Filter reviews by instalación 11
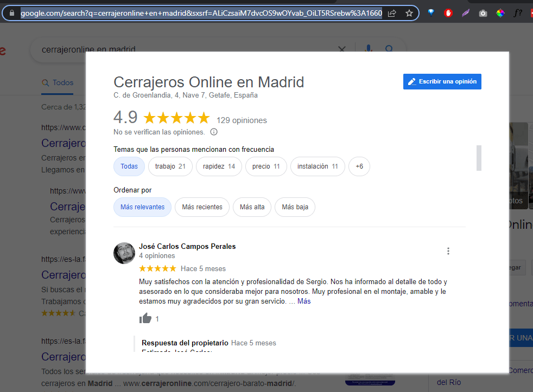The width and height of the screenshot is (533, 392). click(x=318, y=166)
